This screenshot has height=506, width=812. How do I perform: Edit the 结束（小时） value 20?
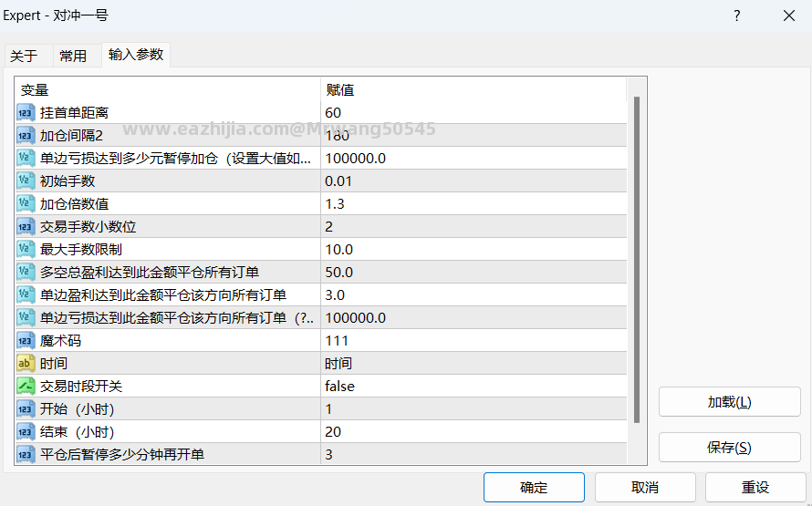[x=474, y=431]
